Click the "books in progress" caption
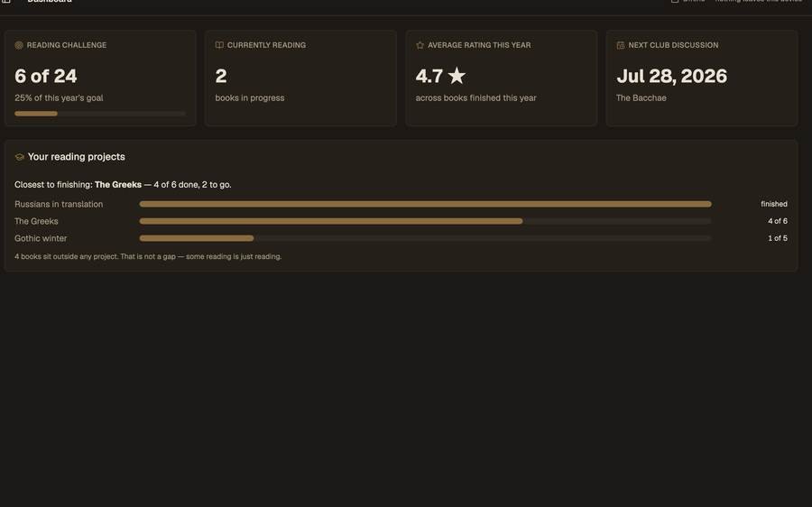 point(250,97)
